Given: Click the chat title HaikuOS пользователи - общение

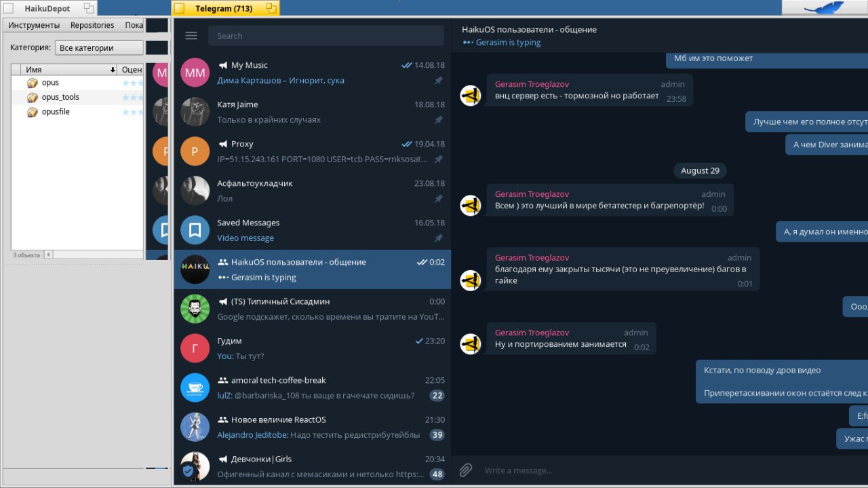Looking at the screenshot, I should (529, 29).
